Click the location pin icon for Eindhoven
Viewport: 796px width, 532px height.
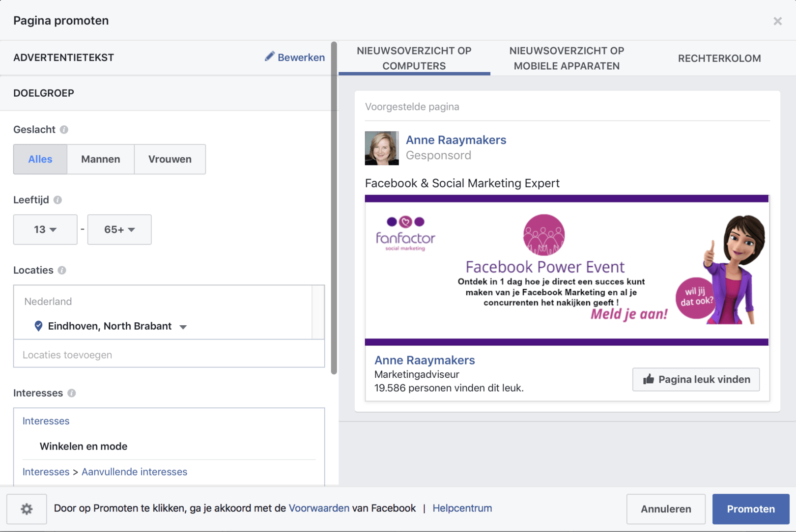pos(38,326)
